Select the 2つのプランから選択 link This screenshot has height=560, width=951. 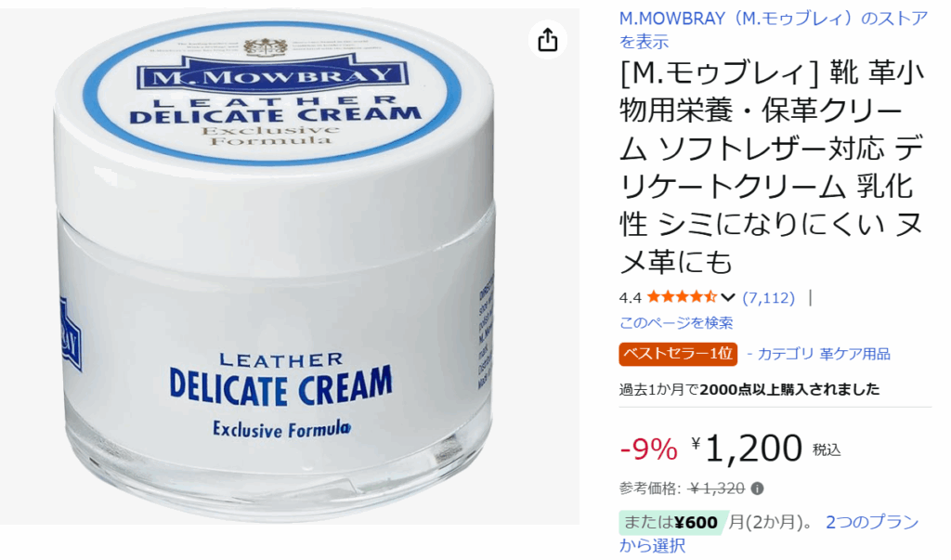[769, 533]
